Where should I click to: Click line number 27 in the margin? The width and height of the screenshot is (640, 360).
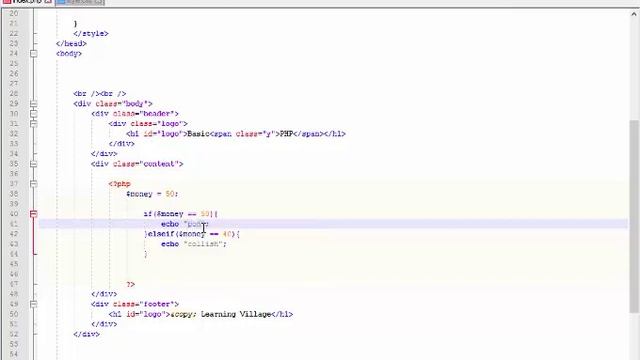[13, 84]
